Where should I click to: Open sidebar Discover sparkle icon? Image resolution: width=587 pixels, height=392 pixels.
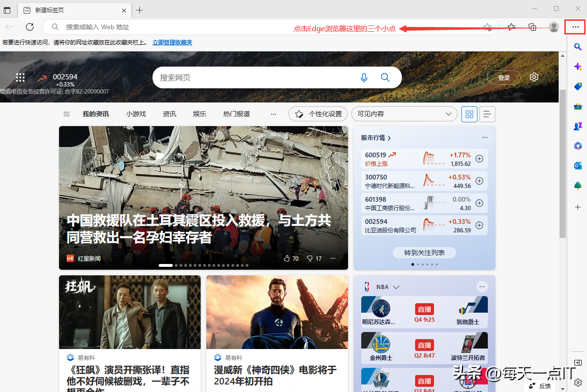[x=578, y=67]
